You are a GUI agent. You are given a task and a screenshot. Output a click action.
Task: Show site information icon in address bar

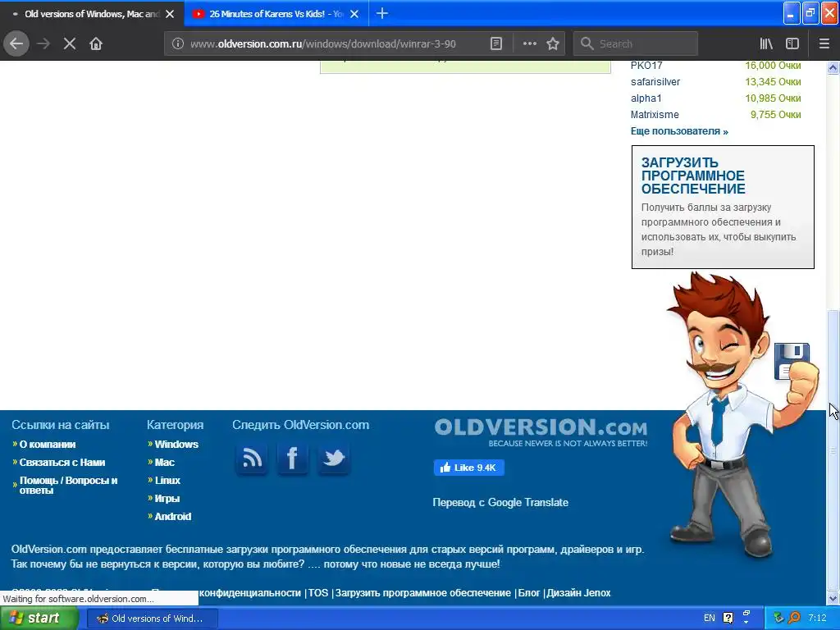177,43
